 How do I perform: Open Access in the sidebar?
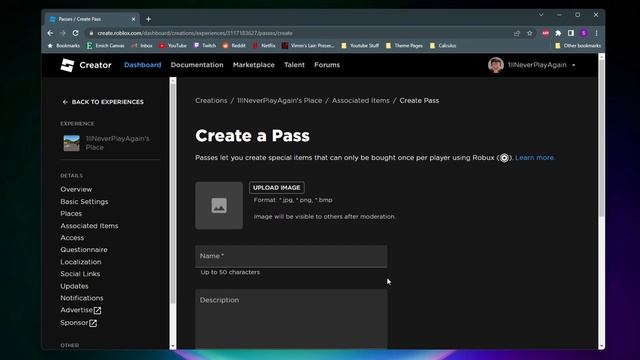[72, 238]
